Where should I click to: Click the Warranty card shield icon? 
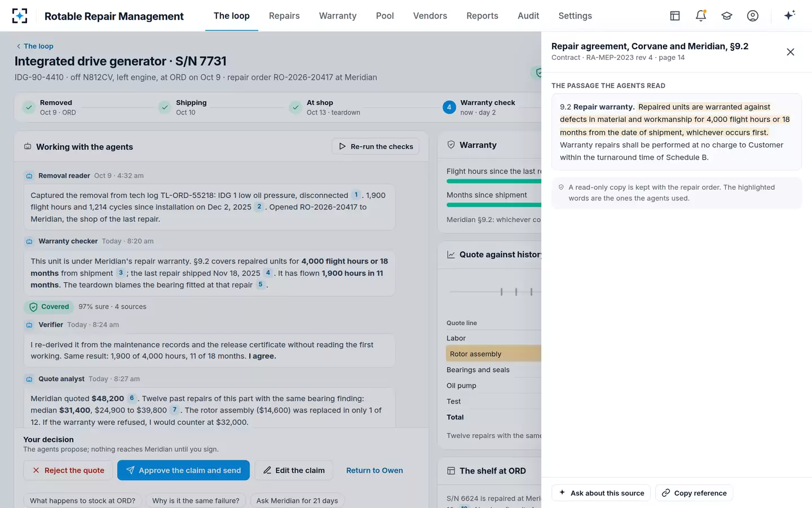coord(451,145)
